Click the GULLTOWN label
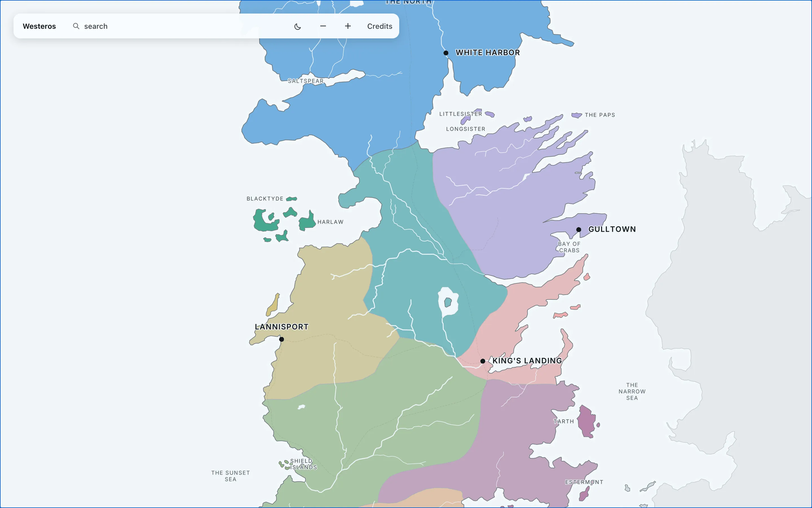812x508 pixels. point(612,229)
